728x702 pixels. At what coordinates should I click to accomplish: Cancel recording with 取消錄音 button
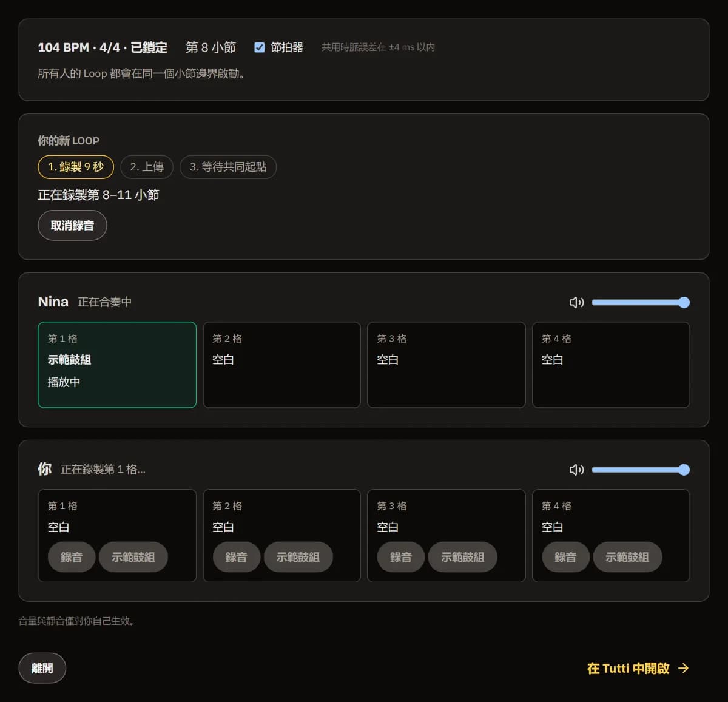72,226
